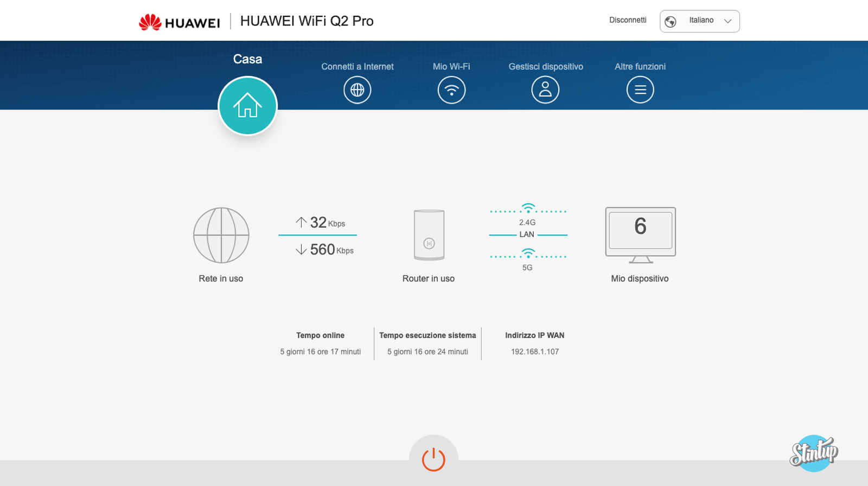Open the Mio Wi-Fi icon
Screen dimensions: 868x486
[451, 90]
